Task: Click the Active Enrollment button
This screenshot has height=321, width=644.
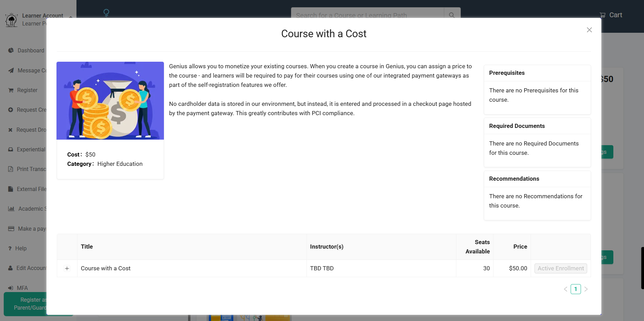Action: pyautogui.click(x=560, y=269)
